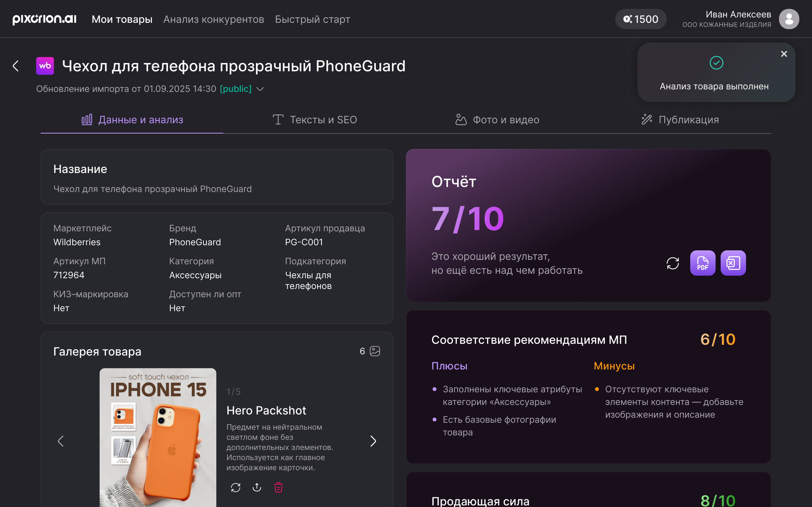Open PDF export of the report
Viewport: 812px width, 507px height.
coord(703,263)
